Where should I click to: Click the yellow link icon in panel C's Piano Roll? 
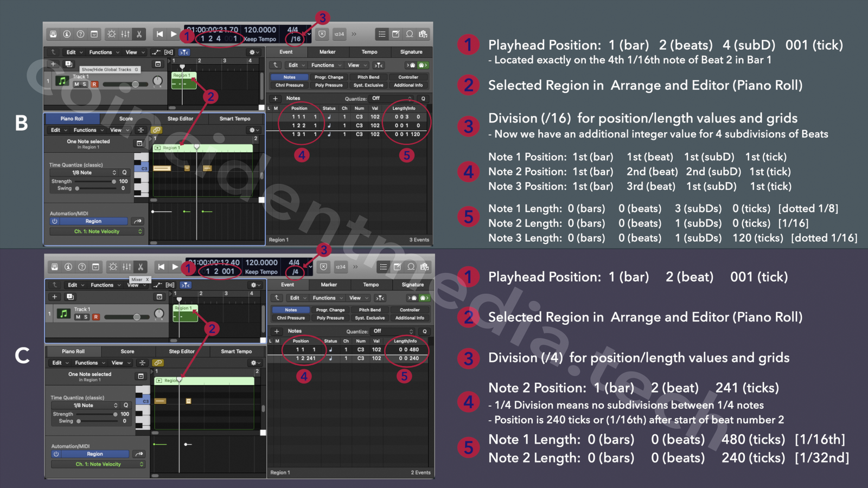click(x=158, y=363)
